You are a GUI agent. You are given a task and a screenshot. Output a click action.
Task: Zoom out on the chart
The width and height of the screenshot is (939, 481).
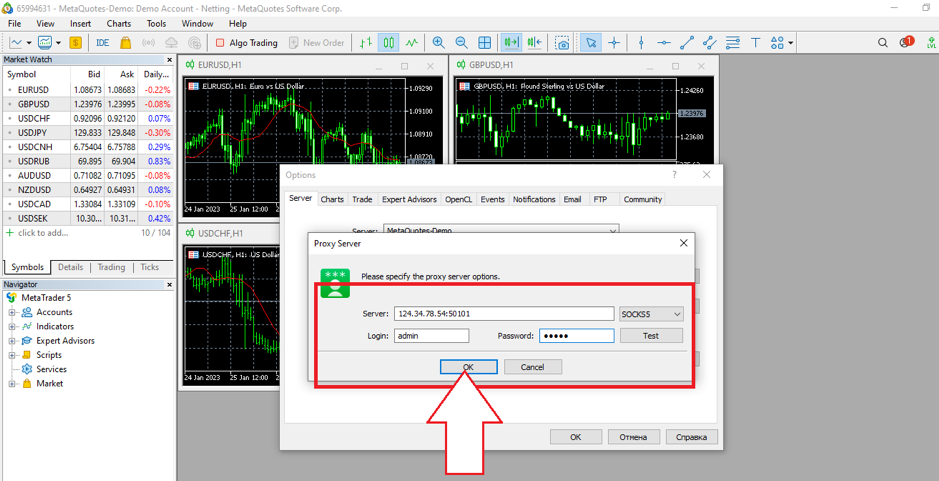click(x=461, y=43)
